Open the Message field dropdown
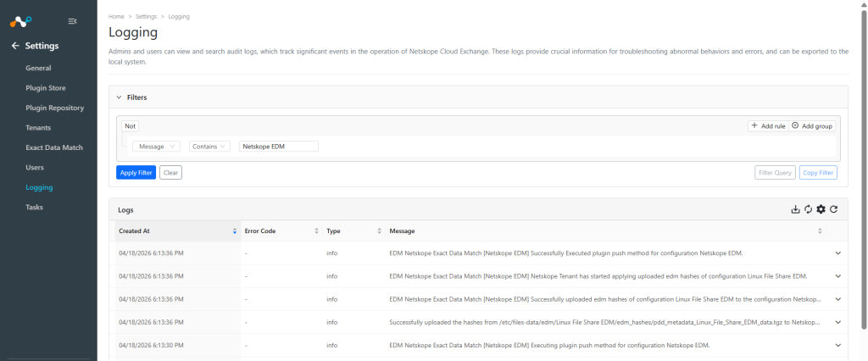Screen dimensions: 868x361 point(157,146)
